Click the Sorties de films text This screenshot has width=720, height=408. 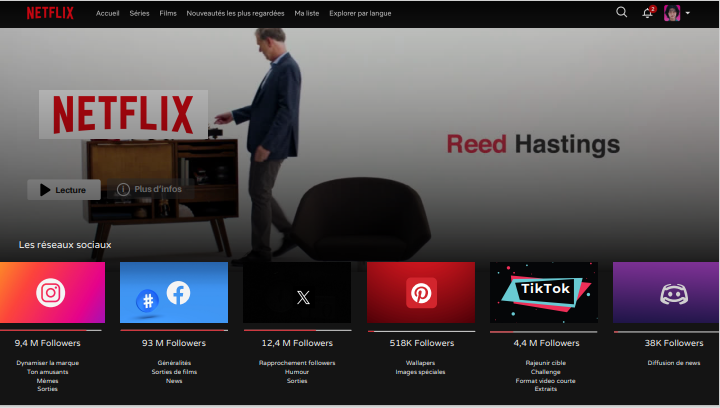click(174, 372)
